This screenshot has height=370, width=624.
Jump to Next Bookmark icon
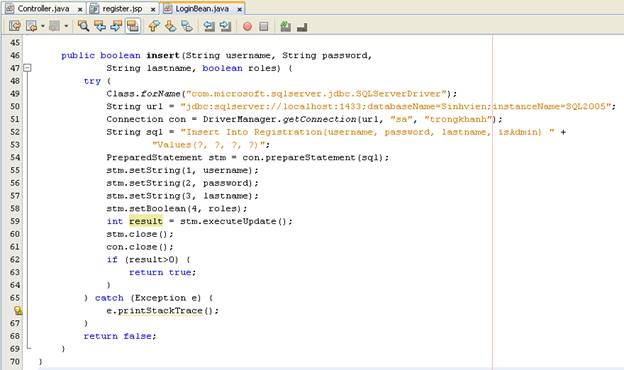coord(170,26)
